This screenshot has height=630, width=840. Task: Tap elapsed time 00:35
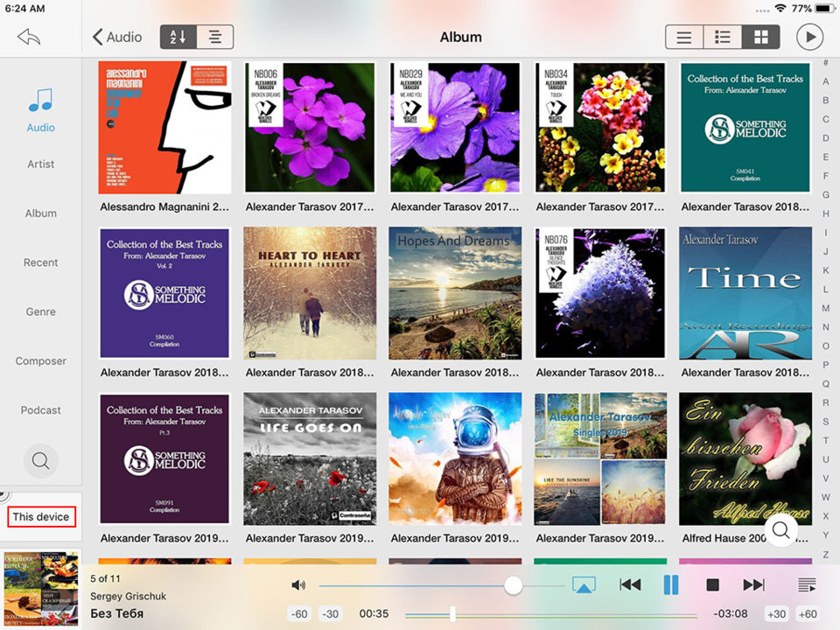pos(374,614)
